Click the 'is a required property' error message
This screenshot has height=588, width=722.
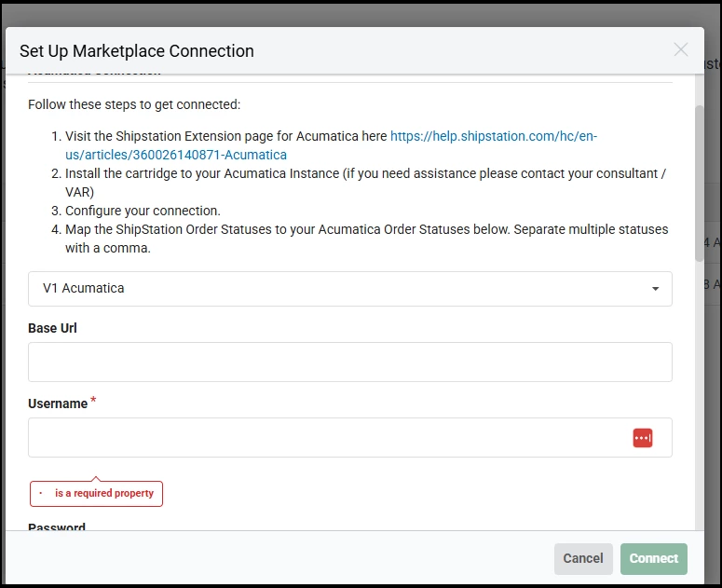click(96, 493)
